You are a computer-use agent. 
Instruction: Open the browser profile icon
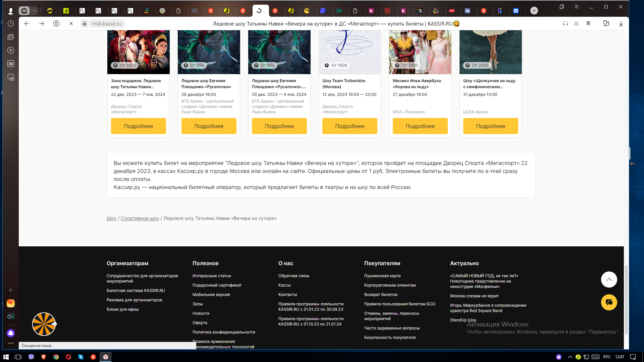[10, 11]
